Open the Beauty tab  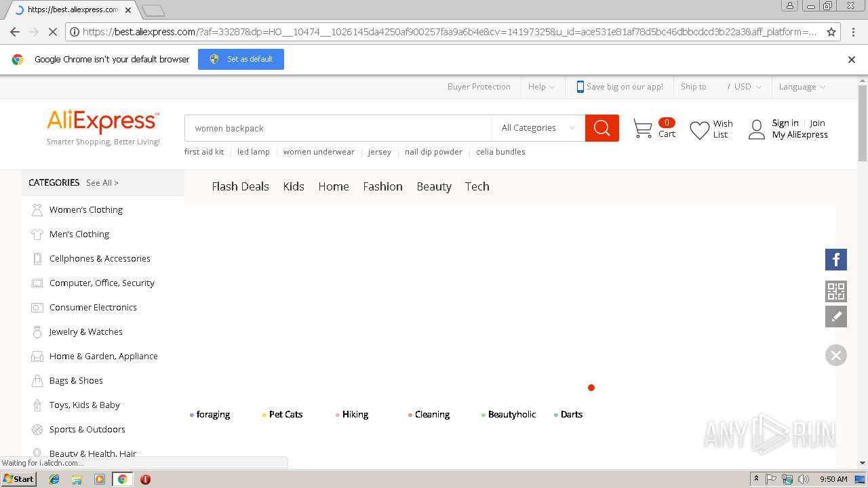pos(434,186)
